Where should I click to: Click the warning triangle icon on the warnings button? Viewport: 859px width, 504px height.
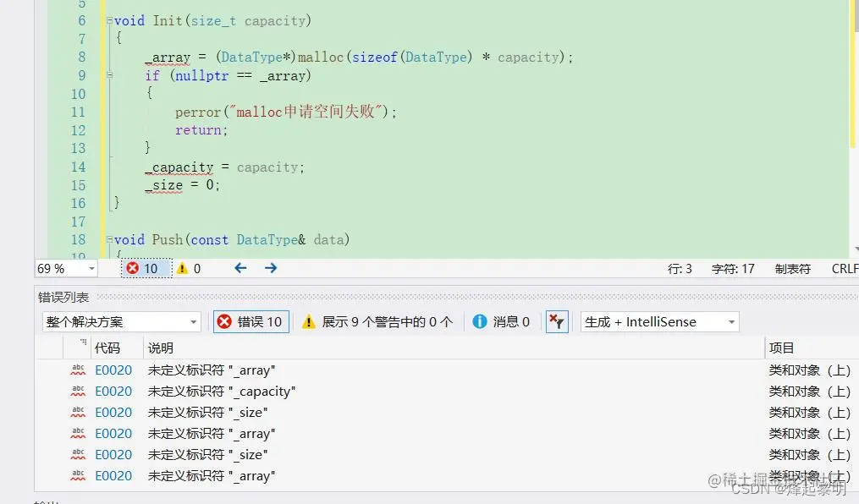(310, 321)
